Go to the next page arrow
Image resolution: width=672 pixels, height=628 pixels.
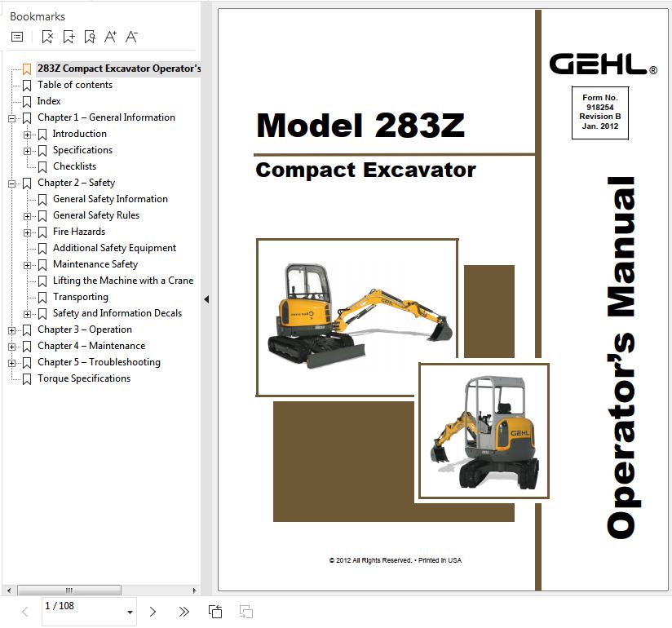[x=153, y=612]
